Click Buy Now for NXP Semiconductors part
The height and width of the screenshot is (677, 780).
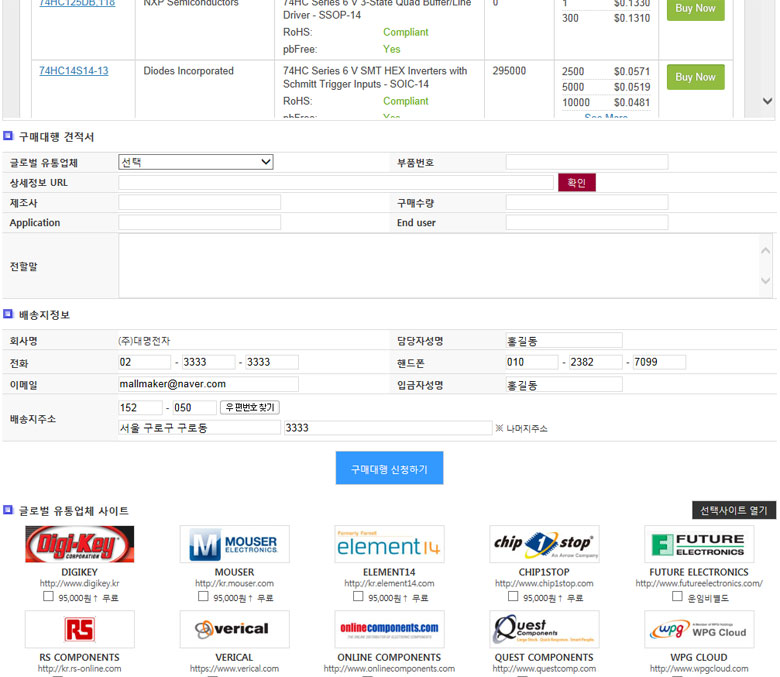point(695,8)
